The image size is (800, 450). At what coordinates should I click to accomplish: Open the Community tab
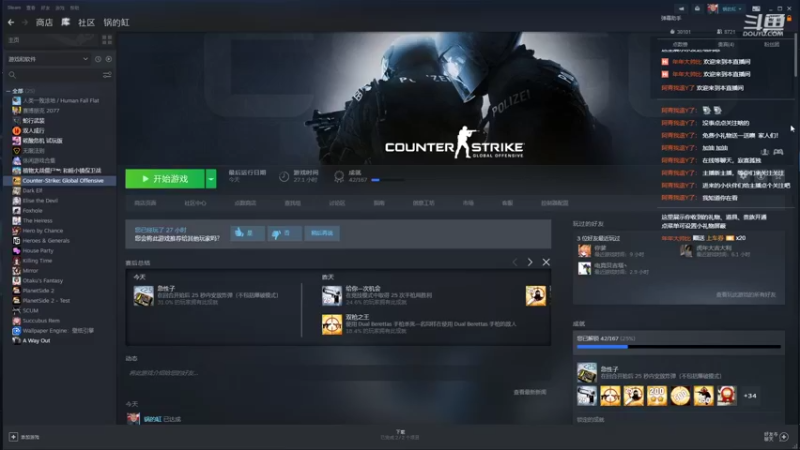click(x=86, y=22)
